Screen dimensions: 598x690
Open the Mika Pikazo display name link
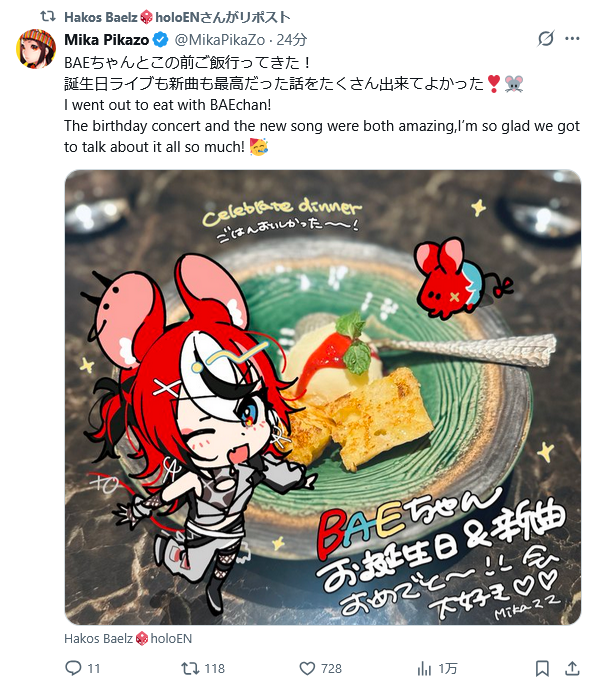click(x=106, y=40)
